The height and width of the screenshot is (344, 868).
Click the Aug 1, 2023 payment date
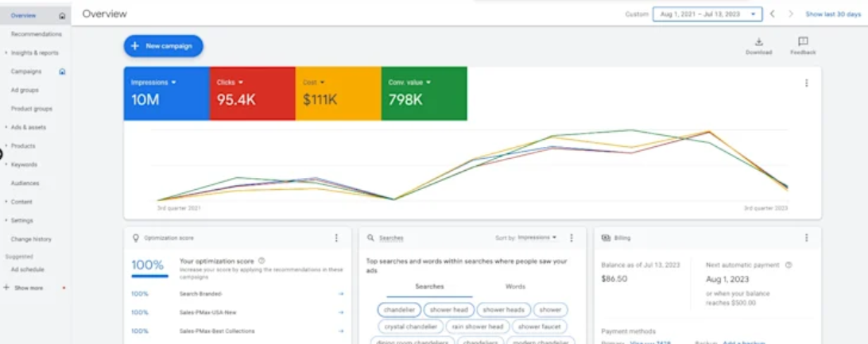(727, 279)
